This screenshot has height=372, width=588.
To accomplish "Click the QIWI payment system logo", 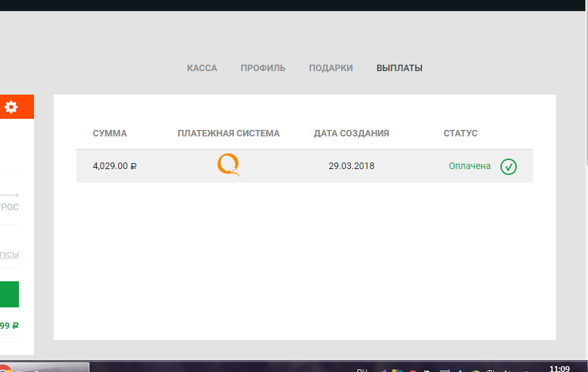I will pyautogui.click(x=229, y=165).
